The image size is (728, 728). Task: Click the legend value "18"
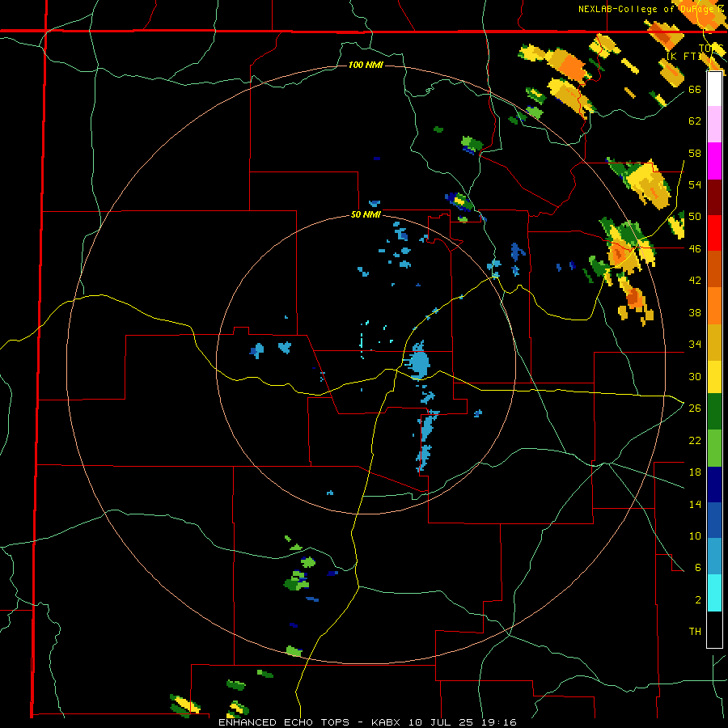pos(695,472)
